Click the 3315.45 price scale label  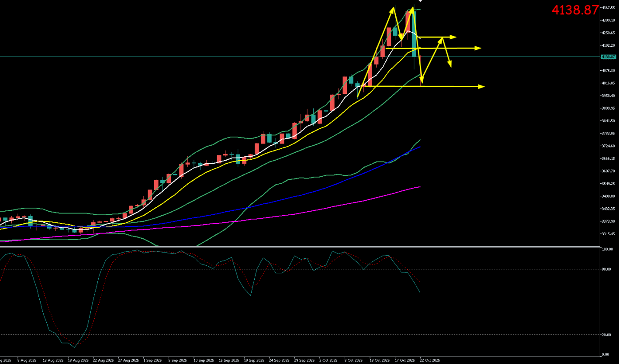(608, 234)
